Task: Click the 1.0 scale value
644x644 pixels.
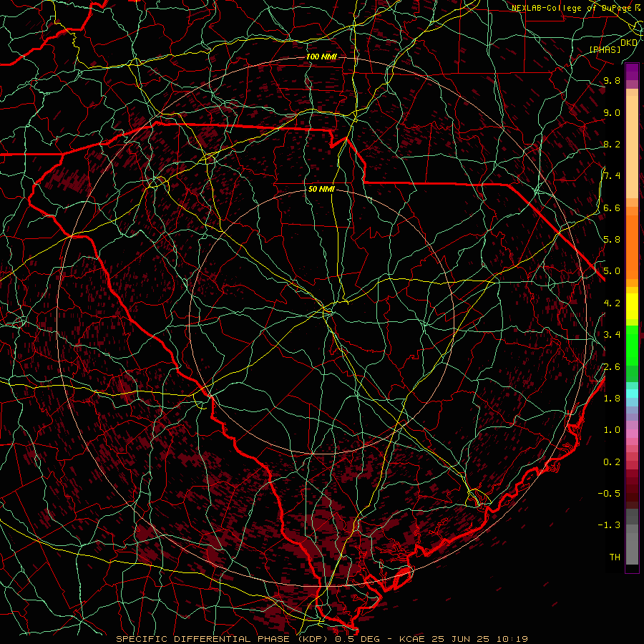Action: pos(612,430)
